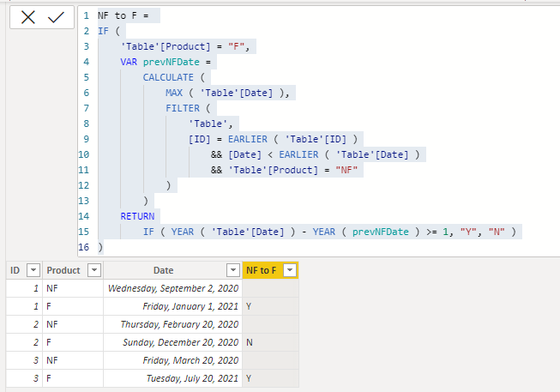The width and height of the screenshot is (560, 392).
Task: Click the cell Friday, March 20, 2020
Action: [x=173, y=360]
